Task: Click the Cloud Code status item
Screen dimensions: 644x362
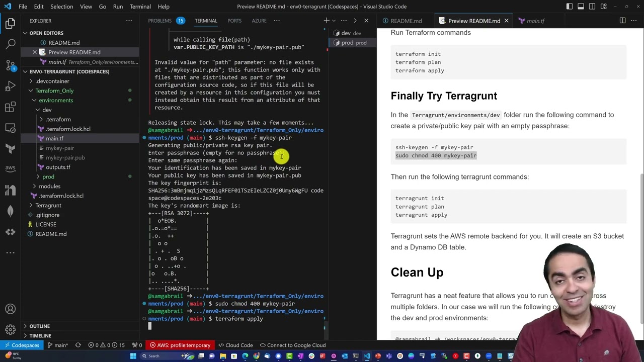Action: pos(235,345)
